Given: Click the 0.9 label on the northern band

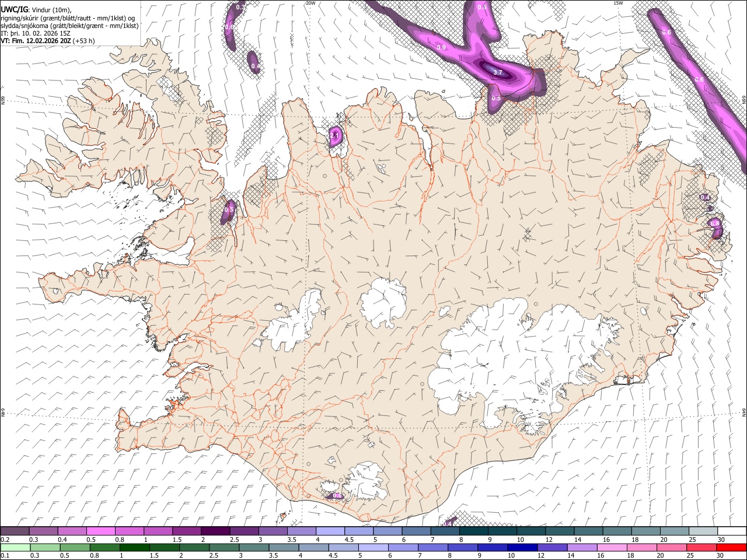Looking at the screenshot, I should click(441, 47).
